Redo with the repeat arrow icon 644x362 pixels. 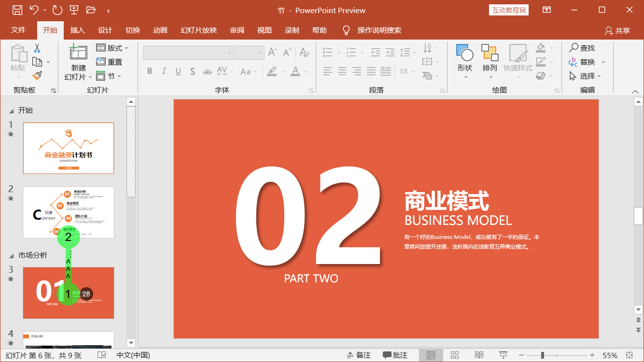pos(57,10)
